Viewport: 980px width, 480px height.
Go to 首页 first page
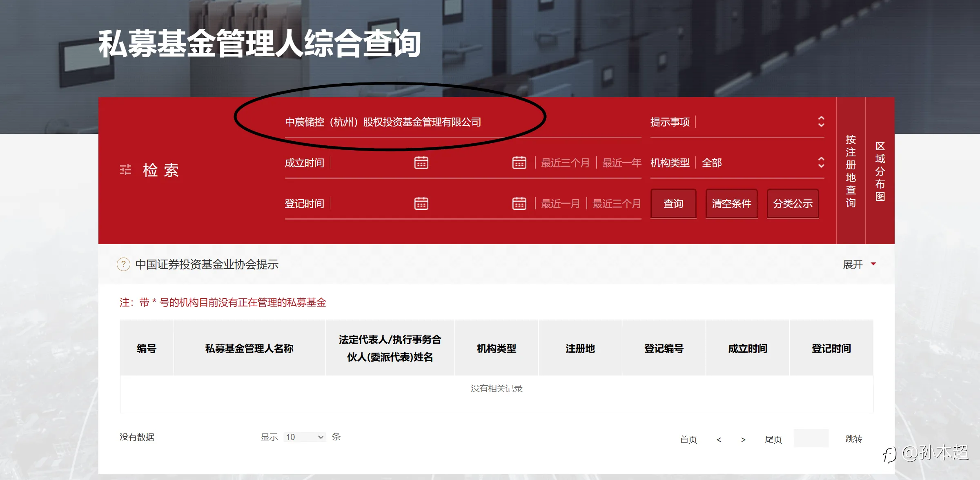pyautogui.click(x=688, y=439)
